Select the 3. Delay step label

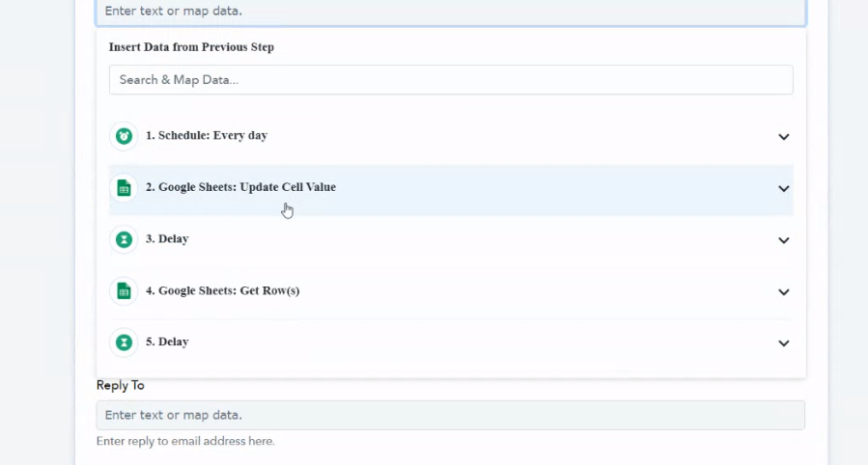167,239
